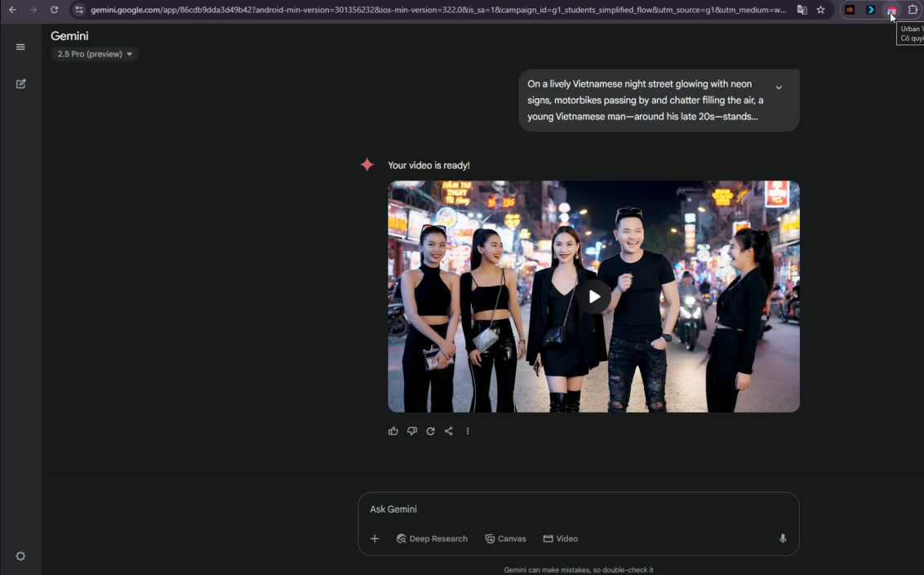Focus the Ask Gemini input field
This screenshot has height=575, width=924.
(x=578, y=509)
